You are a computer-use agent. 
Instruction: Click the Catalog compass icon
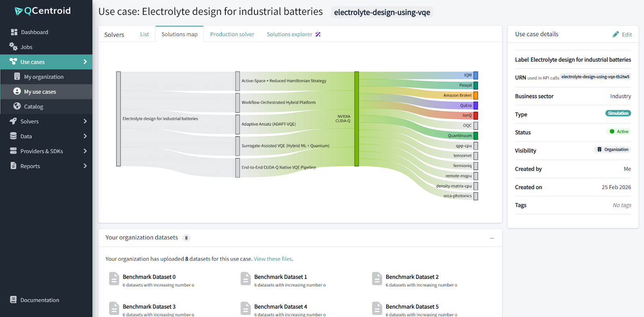pyautogui.click(x=17, y=106)
